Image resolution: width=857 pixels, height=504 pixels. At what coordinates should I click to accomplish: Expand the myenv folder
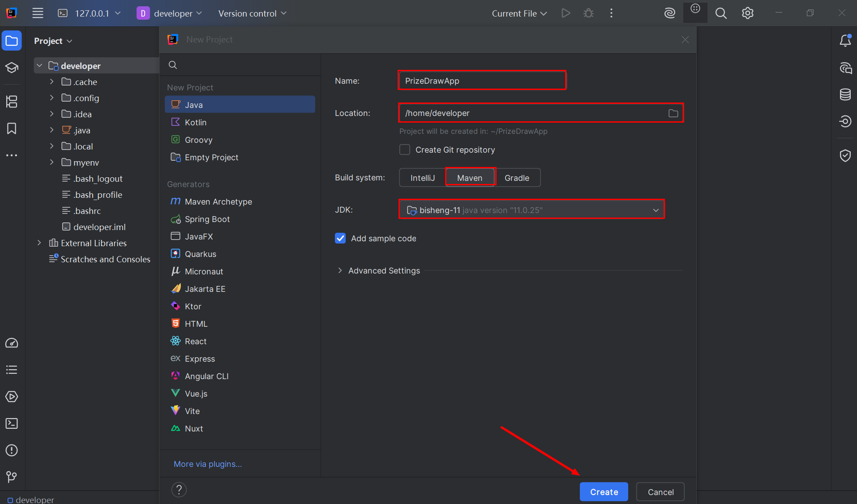coord(51,162)
